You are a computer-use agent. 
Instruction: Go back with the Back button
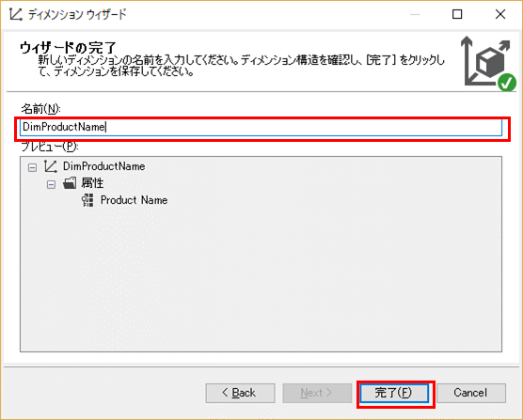point(240,393)
